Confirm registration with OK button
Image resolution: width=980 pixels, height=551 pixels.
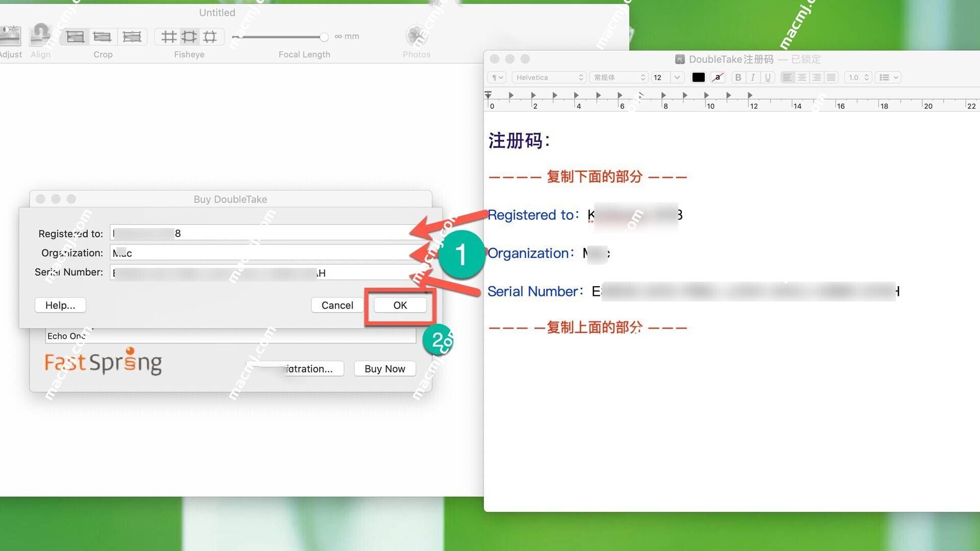pos(400,305)
